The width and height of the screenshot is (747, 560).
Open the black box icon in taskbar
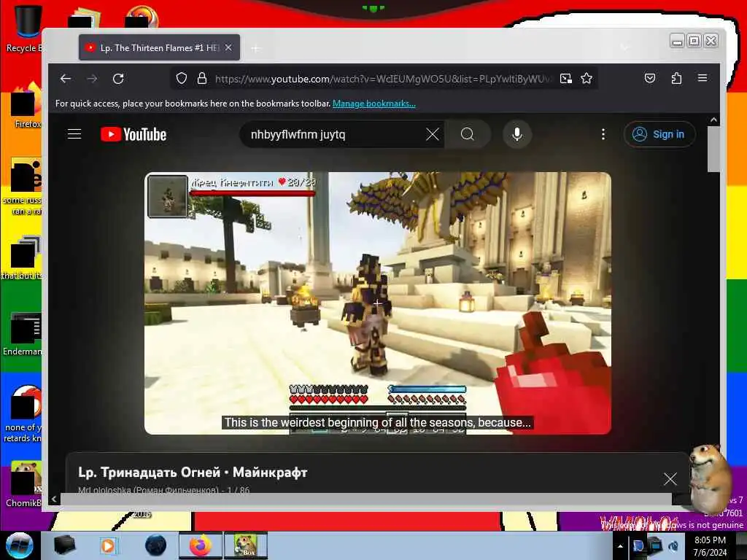[64, 545]
